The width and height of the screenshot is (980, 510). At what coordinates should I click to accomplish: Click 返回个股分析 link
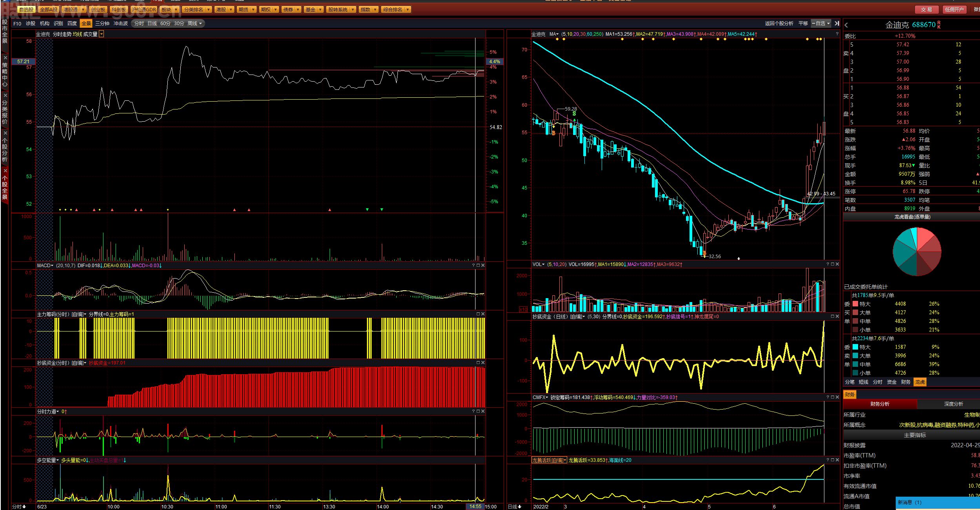pos(779,24)
